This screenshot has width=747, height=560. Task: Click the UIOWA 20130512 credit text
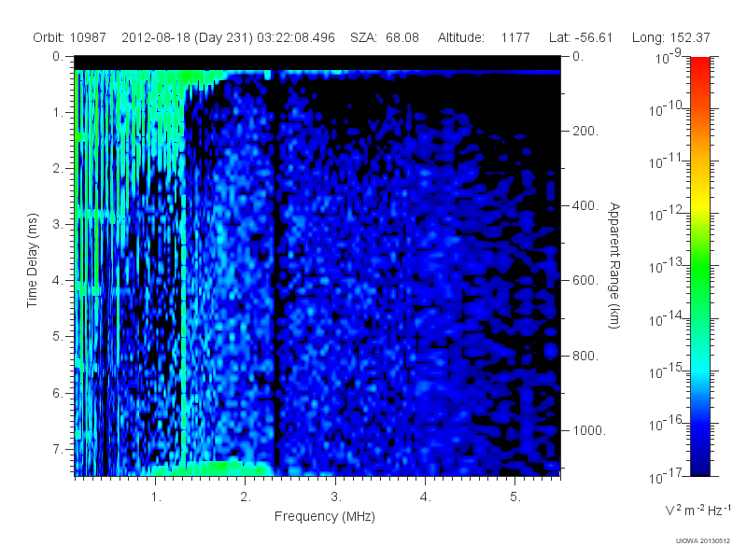[703, 540]
